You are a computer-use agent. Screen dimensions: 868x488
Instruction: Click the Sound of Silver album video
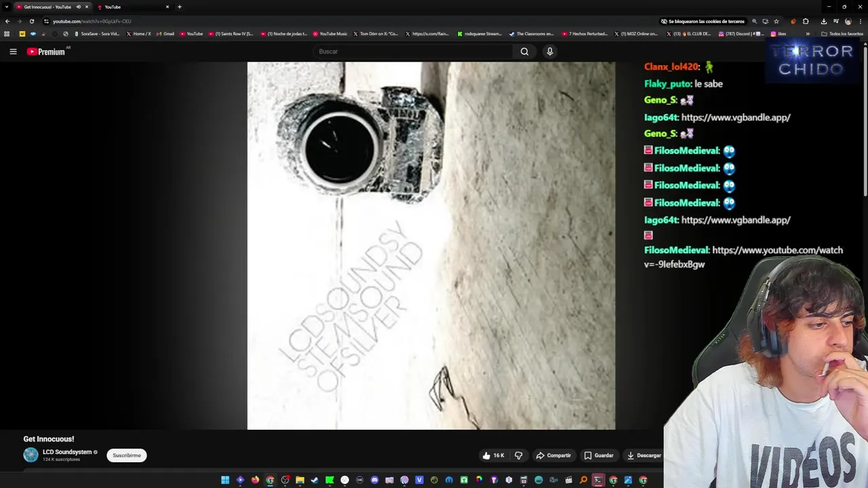[431, 245]
